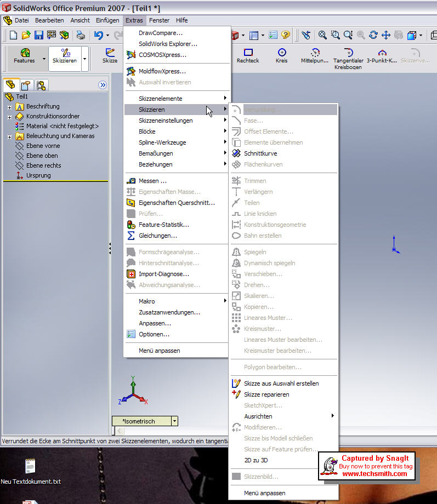Click the Undo arrow icon

[99, 35]
